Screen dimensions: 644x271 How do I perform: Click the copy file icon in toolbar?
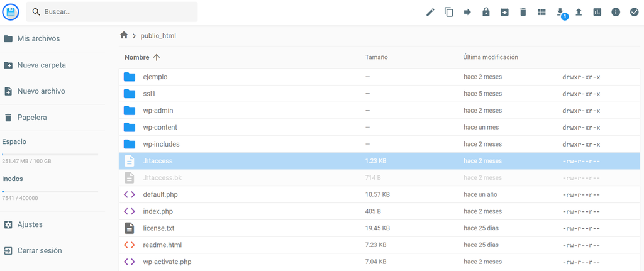tap(449, 12)
